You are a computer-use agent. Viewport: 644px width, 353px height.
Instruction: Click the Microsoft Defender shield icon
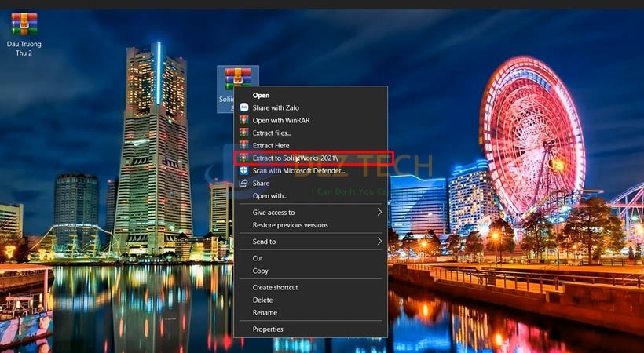pos(244,170)
